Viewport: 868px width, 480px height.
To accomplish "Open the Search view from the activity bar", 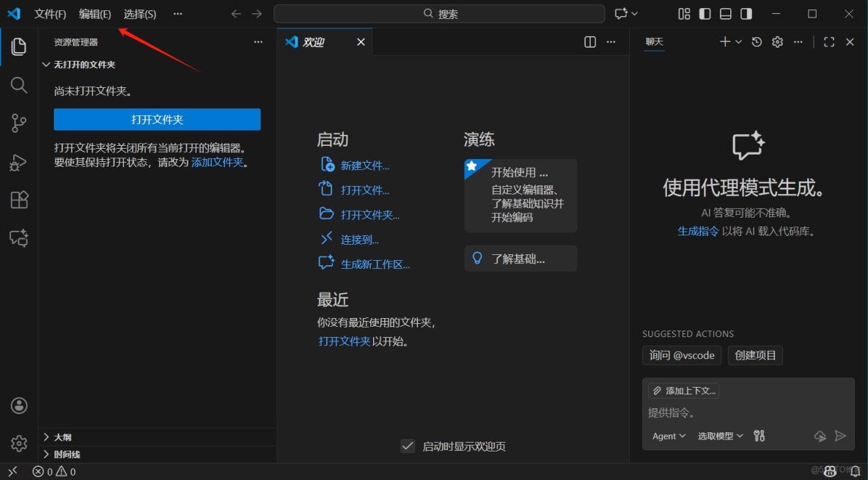I will coord(18,85).
